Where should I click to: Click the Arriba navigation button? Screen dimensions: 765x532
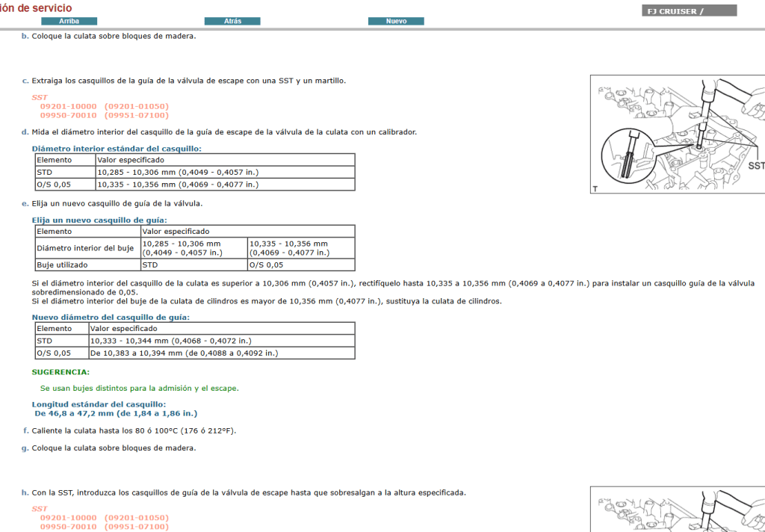69,21
